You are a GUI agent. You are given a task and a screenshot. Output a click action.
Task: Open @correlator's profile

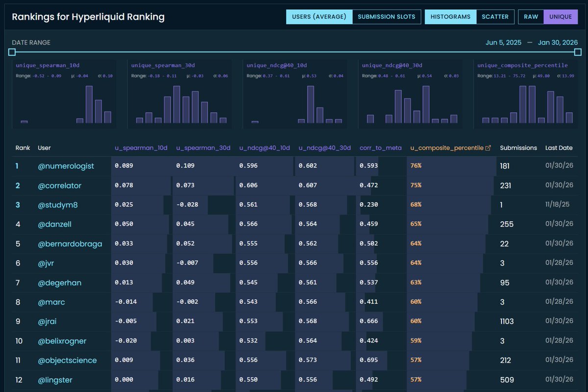pos(60,185)
